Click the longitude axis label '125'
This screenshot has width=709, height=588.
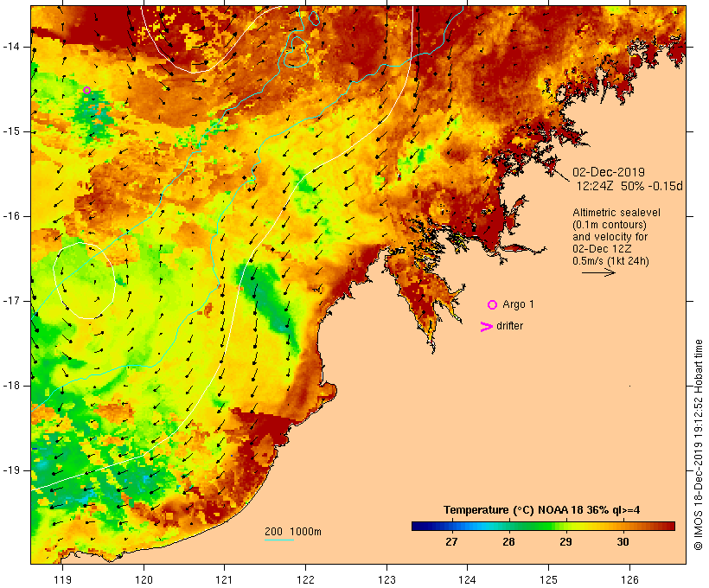pos(549,580)
